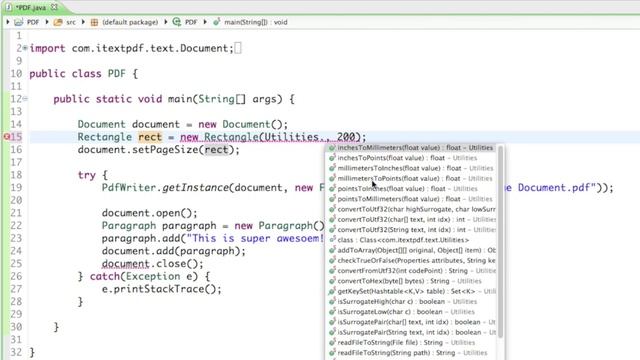640x360 pixels.
Task: Choose inchesToMillimeters(float value) suggestion
Action: pos(412,148)
